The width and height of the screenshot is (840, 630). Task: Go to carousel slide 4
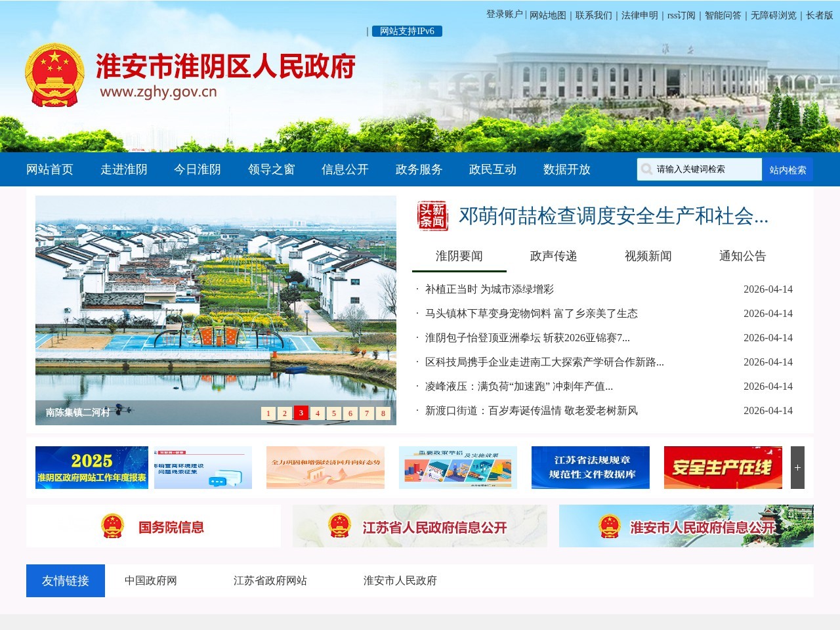pyautogui.click(x=318, y=413)
